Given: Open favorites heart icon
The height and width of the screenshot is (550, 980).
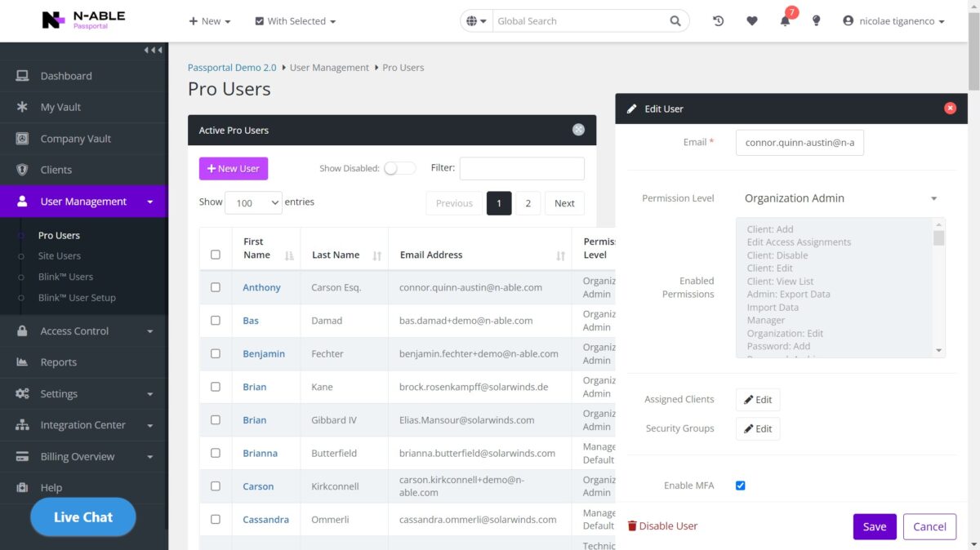Looking at the screenshot, I should (x=752, y=21).
